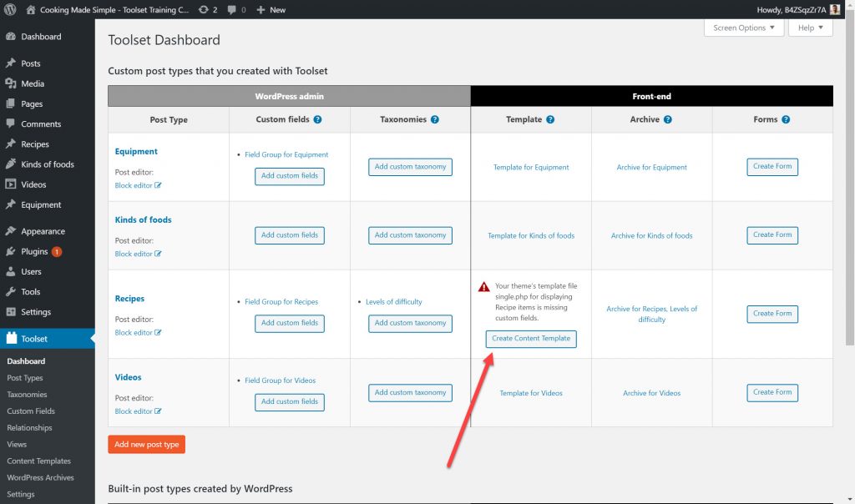The image size is (855, 504).
Task: Click the Kinds of foods carrot icon
Action: point(10,164)
